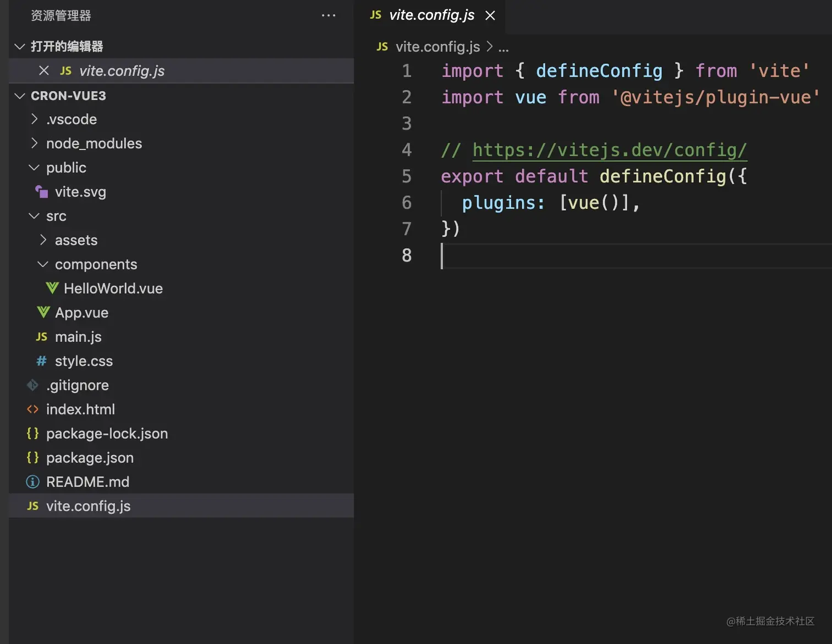Expand the breadcrumb chevron after vite.config.js
This screenshot has height=644, width=832.
[x=489, y=47]
